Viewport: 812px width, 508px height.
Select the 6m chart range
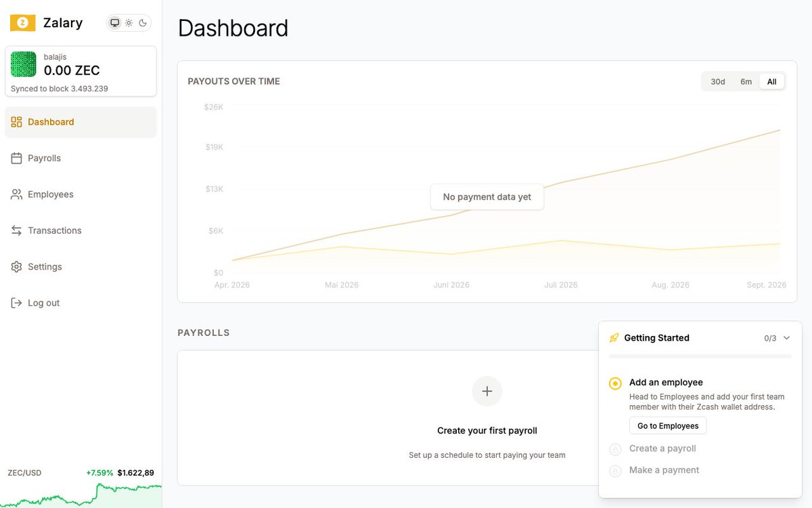[x=746, y=81]
